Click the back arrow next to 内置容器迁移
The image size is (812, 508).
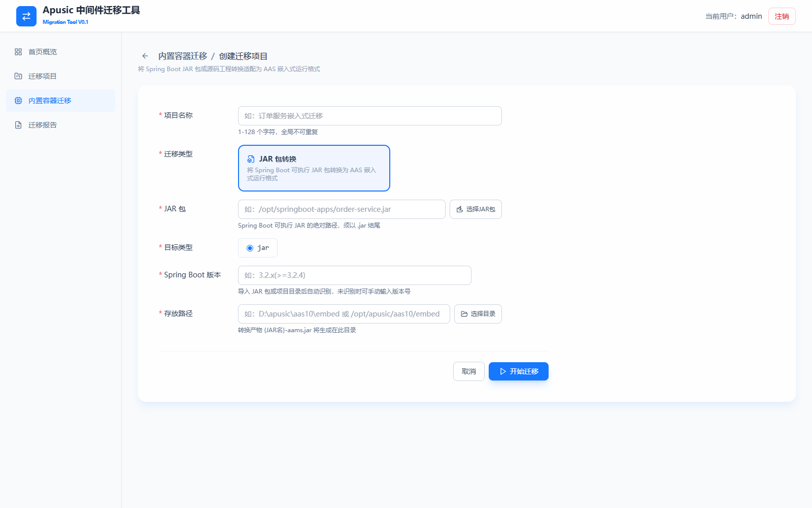tap(145, 56)
